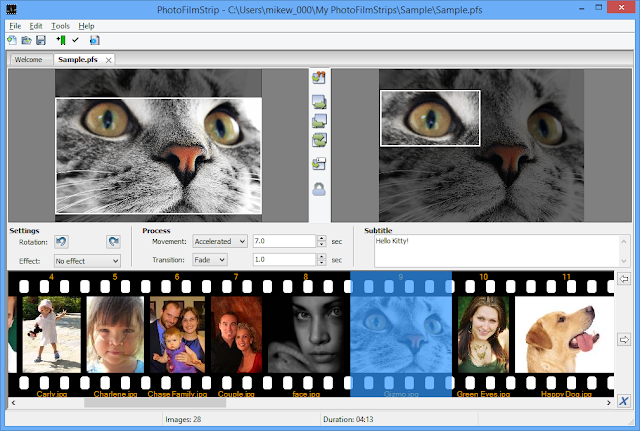Close the Sample.pfs tab
Screen dimensions: 640x431
click(108, 60)
